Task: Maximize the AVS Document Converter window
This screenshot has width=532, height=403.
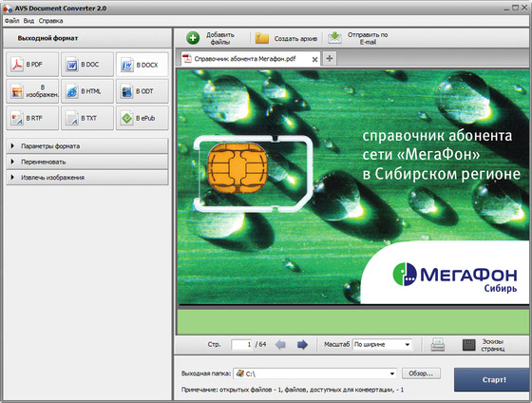Action: pos(515,8)
